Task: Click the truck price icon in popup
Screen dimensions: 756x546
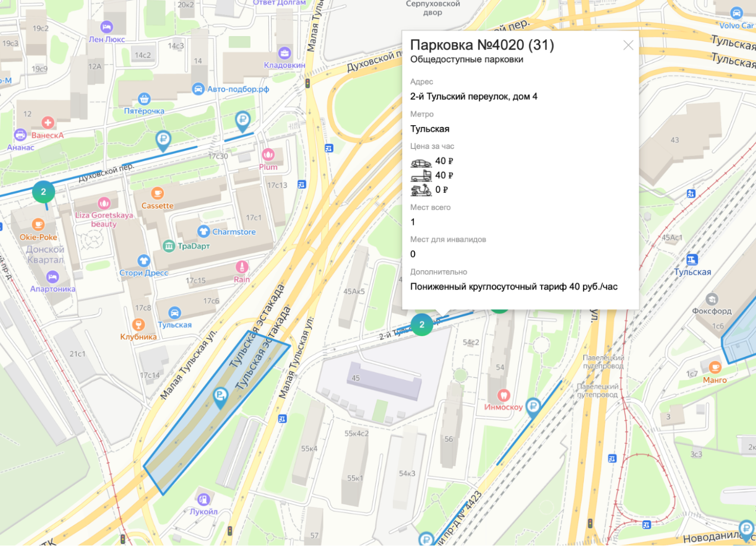Action: (421, 176)
